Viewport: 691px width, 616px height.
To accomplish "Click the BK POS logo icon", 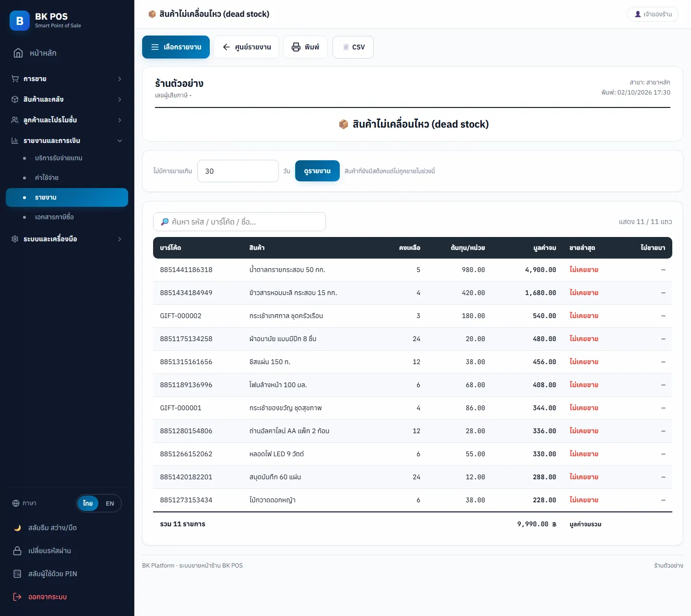I will click(x=20, y=21).
